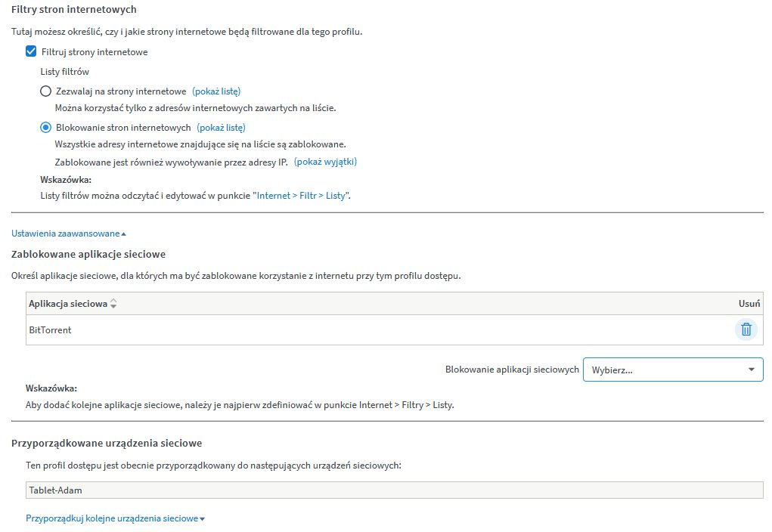Show the blocked websites list link
Screen dimensions: 772x532
pyautogui.click(x=221, y=128)
